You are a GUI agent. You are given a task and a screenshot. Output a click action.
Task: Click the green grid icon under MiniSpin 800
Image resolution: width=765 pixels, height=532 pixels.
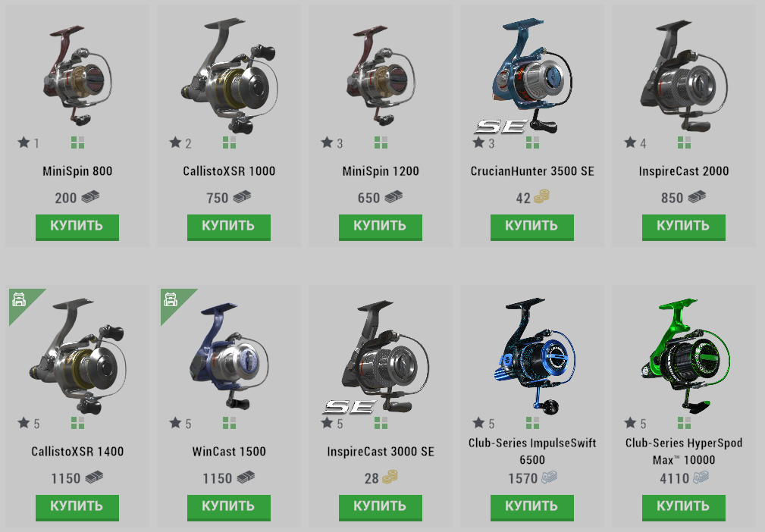[77, 142]
